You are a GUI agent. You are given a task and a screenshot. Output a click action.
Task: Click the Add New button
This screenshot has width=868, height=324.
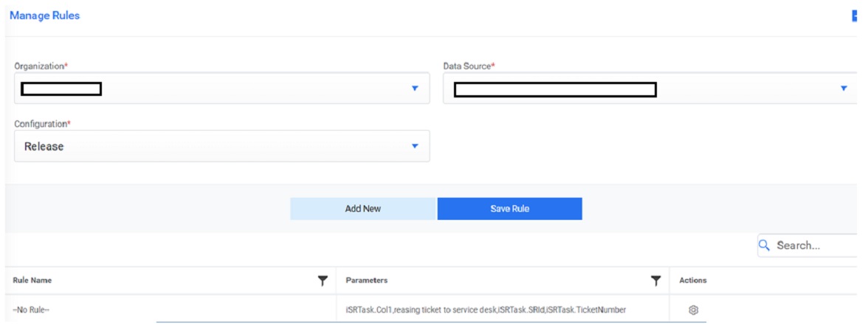tap(363, 209)
